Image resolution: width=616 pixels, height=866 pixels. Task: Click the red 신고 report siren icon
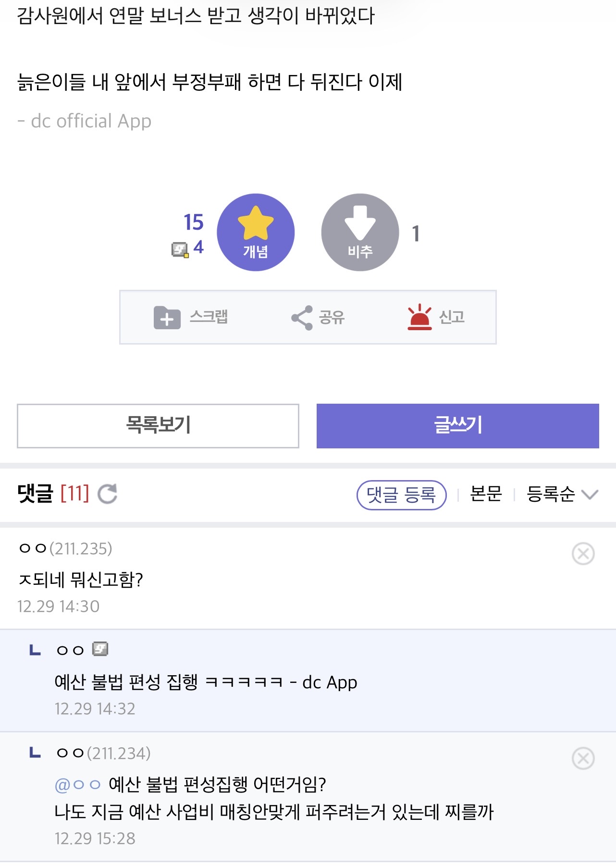pyautogui.click(x=420, y=316)
